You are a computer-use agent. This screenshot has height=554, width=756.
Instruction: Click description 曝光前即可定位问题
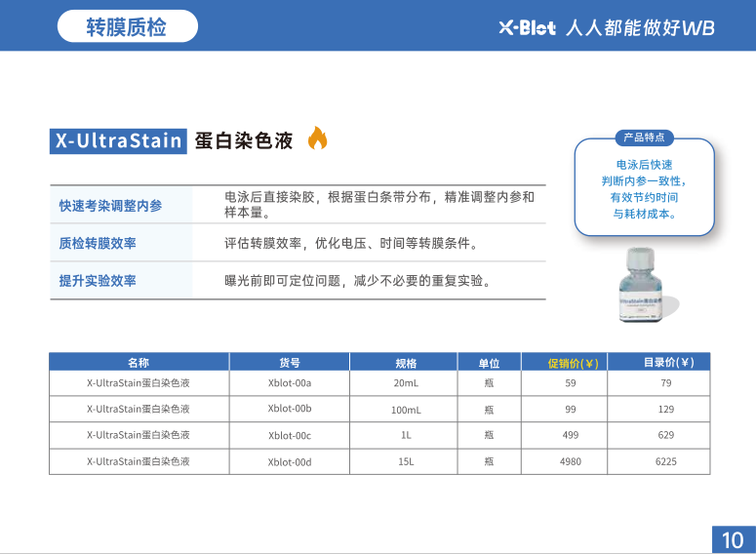point(358,281)
